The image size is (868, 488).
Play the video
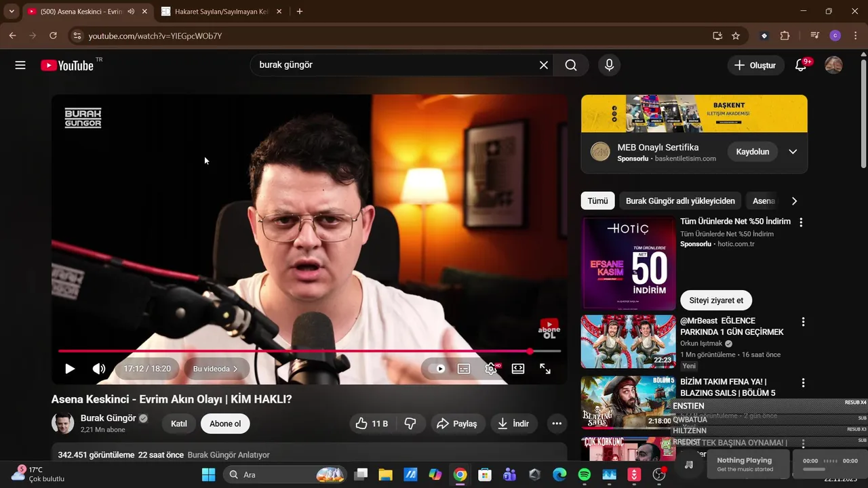coord(70,369)
